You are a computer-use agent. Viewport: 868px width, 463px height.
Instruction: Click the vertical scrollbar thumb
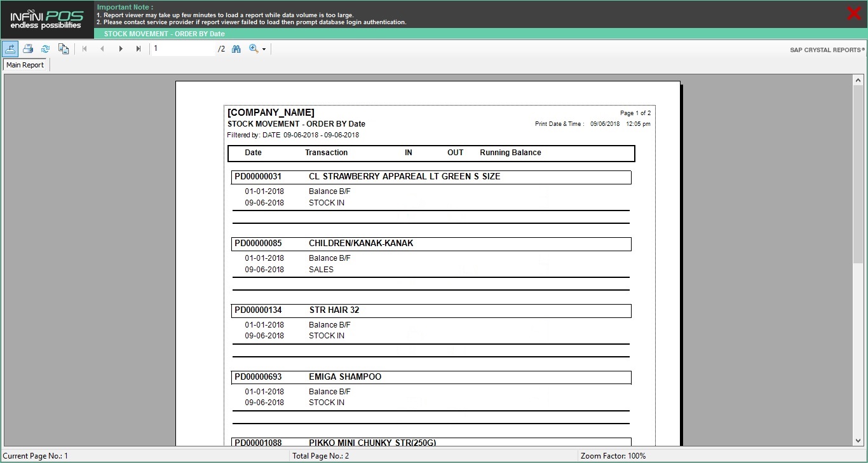[x=858, y=174]
